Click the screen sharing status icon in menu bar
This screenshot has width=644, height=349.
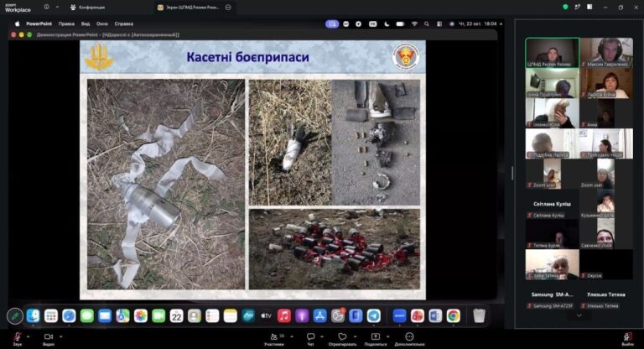pos(332,23)
